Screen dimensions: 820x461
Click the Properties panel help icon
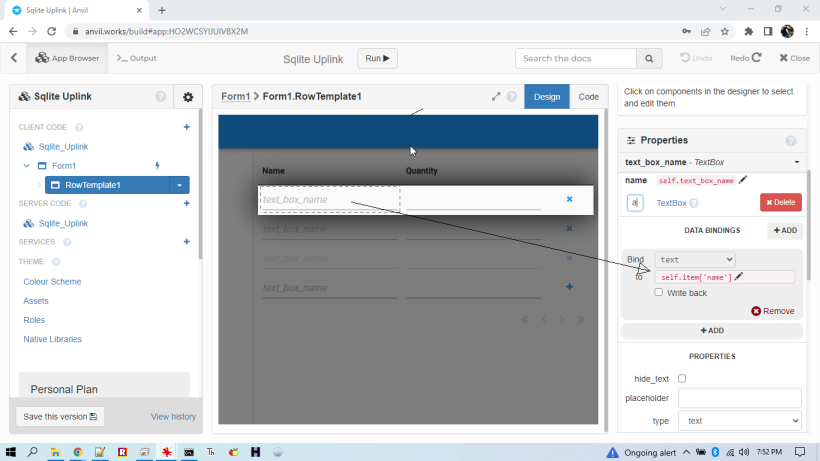point(791,141)
